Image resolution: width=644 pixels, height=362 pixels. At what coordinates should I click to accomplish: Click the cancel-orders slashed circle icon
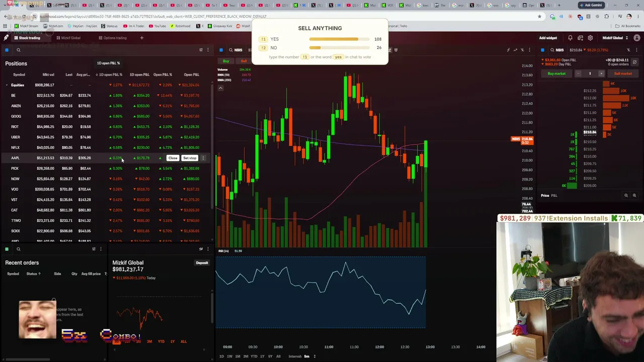(x=634, y=62)
